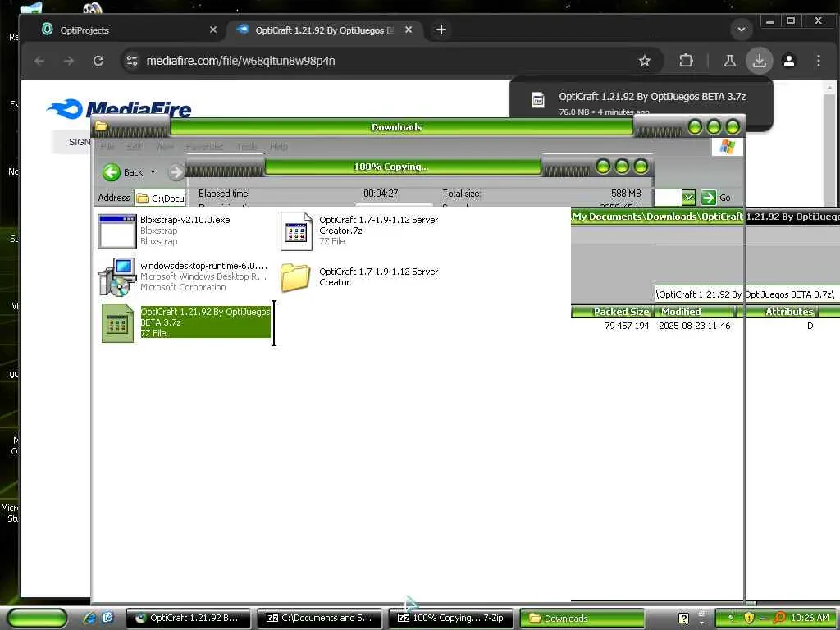The height and width of the screenshot is (630, 840).
Task: Open downloaded OptiCraft 1.21.92 file entry in Chrome
Action: point(641,102)
